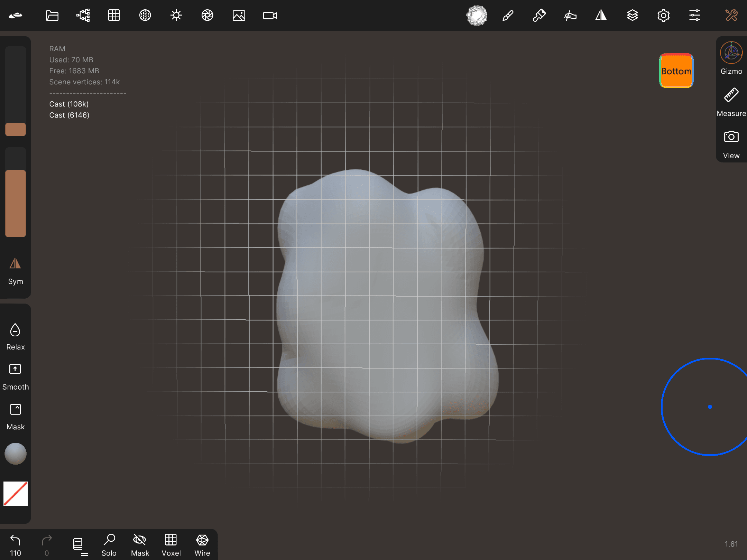Viewport: 747px width, 560px height.
Task: Open the Camera settings menu
Action: pyautogui.click(x=270, y=16)
